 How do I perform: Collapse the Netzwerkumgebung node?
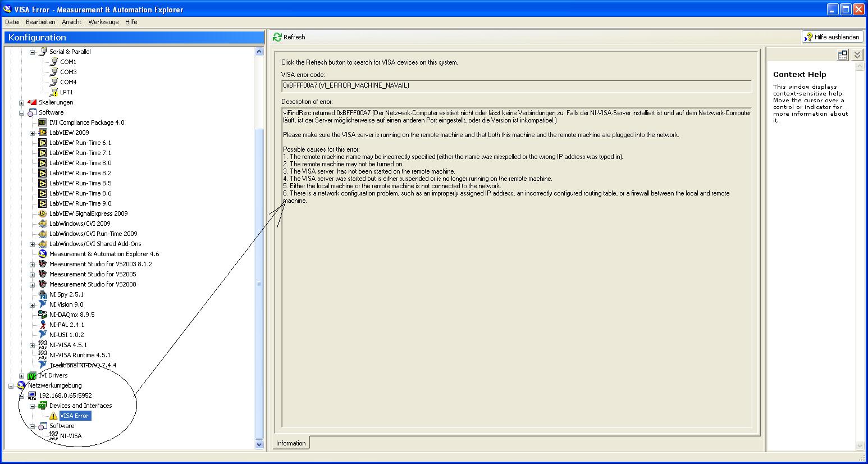(x=11, y=386)
